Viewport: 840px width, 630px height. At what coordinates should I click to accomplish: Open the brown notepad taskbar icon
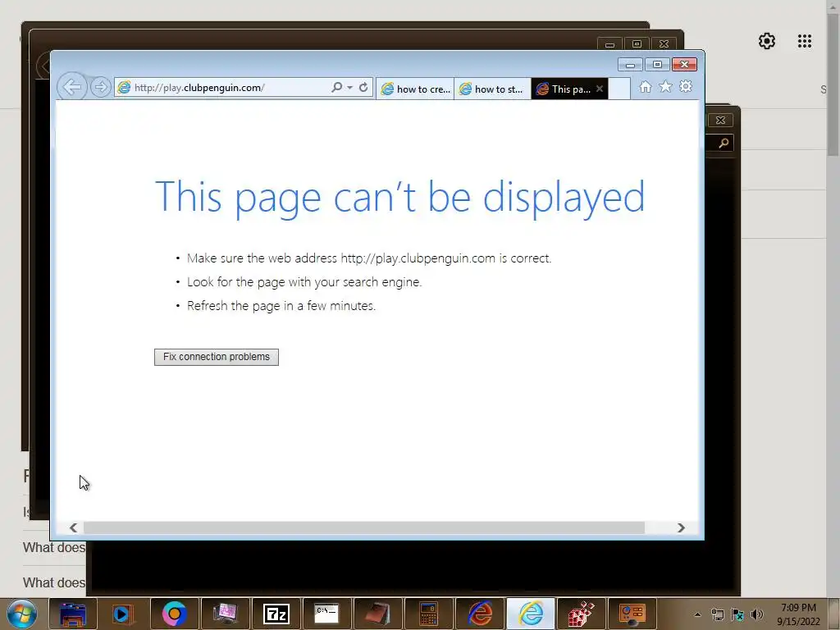[377, 614]
